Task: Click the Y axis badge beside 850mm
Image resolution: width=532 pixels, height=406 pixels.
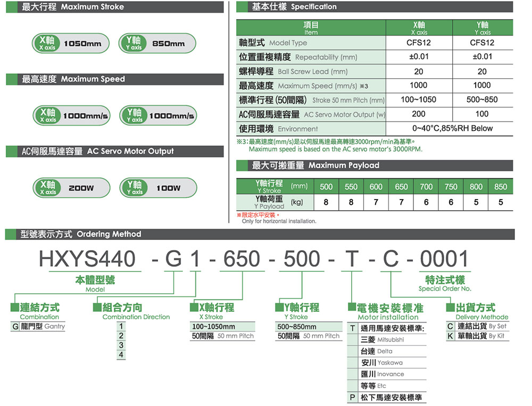Action: 134,44
